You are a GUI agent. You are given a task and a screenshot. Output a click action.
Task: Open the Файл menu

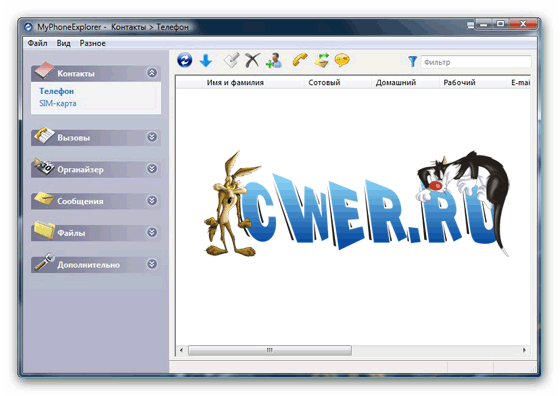(x=38, y=43)
